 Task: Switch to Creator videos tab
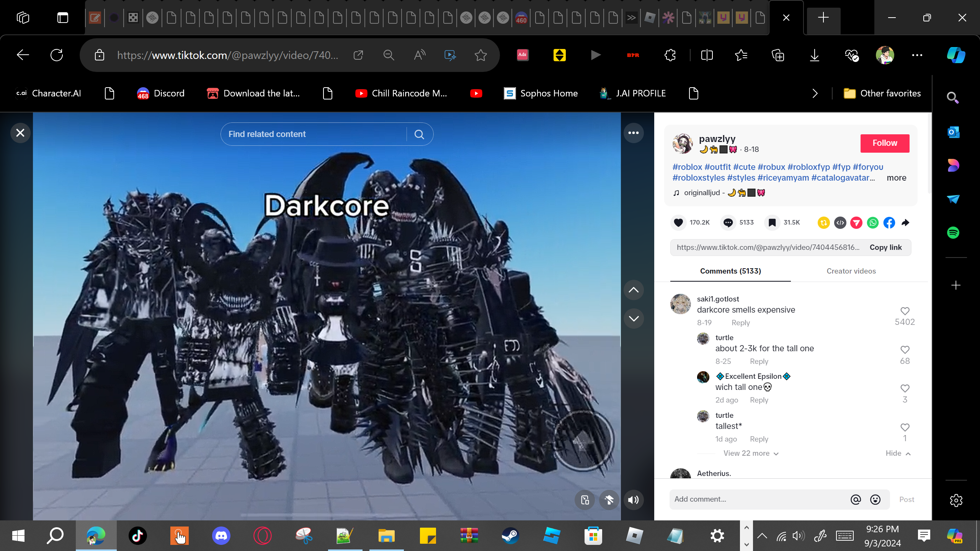(x=851, y=271)
